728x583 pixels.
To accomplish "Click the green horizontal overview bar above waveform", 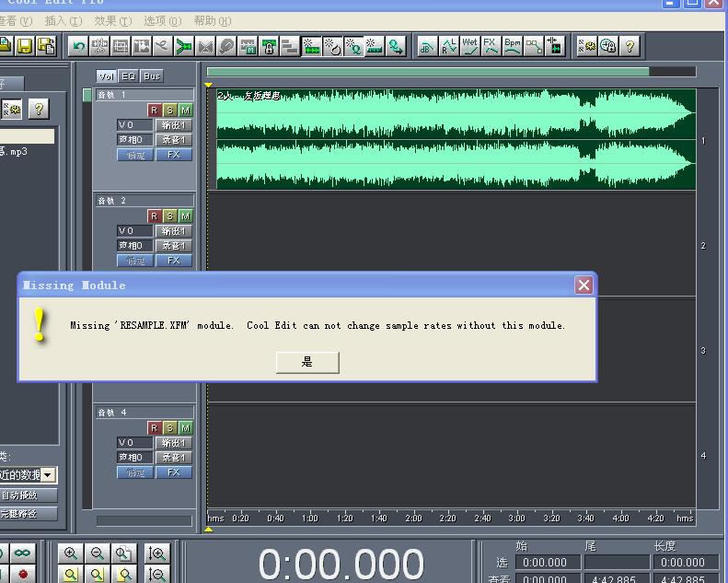I will tap(428, 72).
